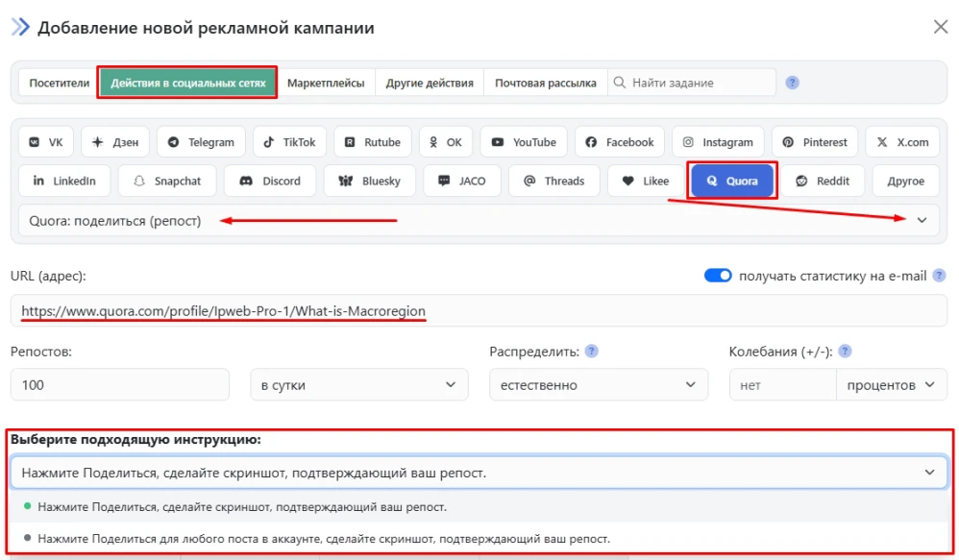Choose Telegram as the target network
Screen dimensions: 959x560
click(x=200, y=141)
